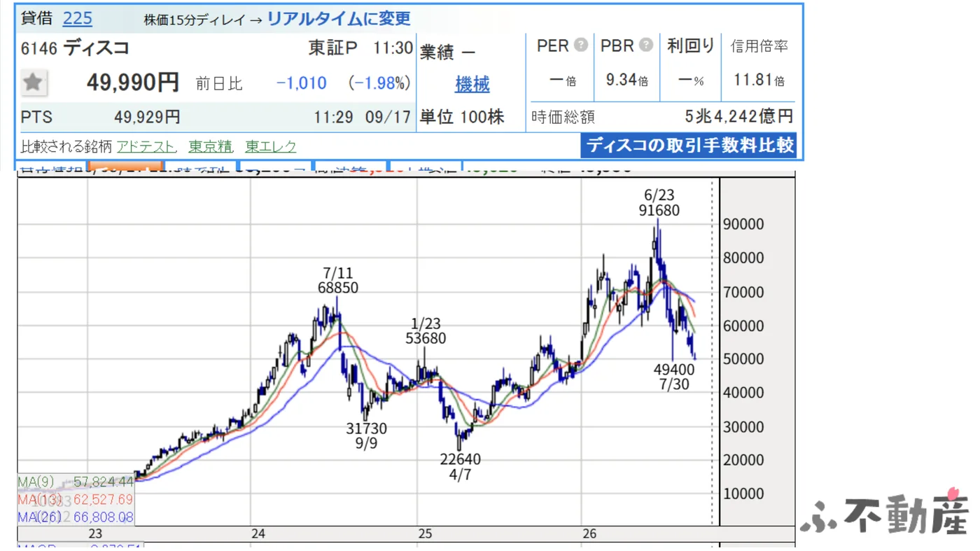Screen dimensions: 980x551
Task: Click the 6/23 91680 peak label
Action: (x=659, y=202)
